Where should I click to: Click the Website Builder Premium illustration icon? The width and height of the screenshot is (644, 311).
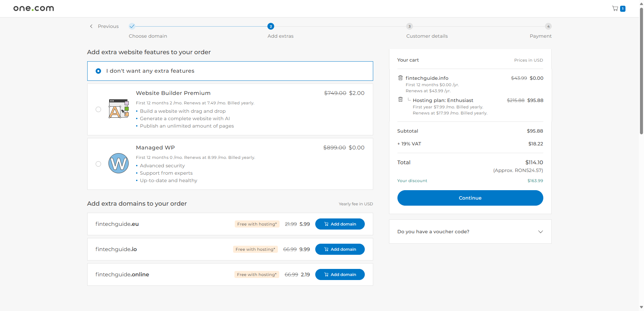pos(119,109)
